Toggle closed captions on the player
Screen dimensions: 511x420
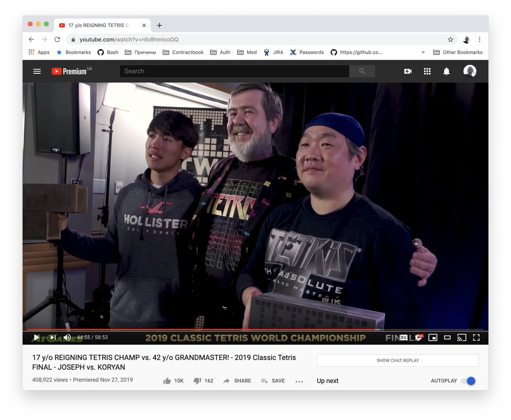403,338
